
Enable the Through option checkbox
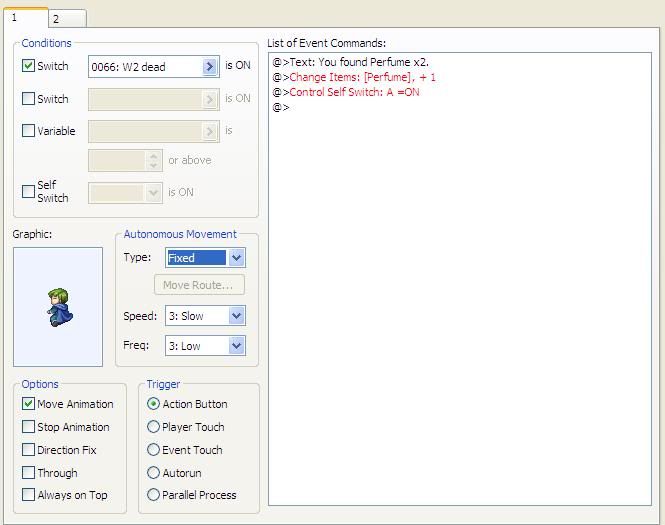coord(28,473)
